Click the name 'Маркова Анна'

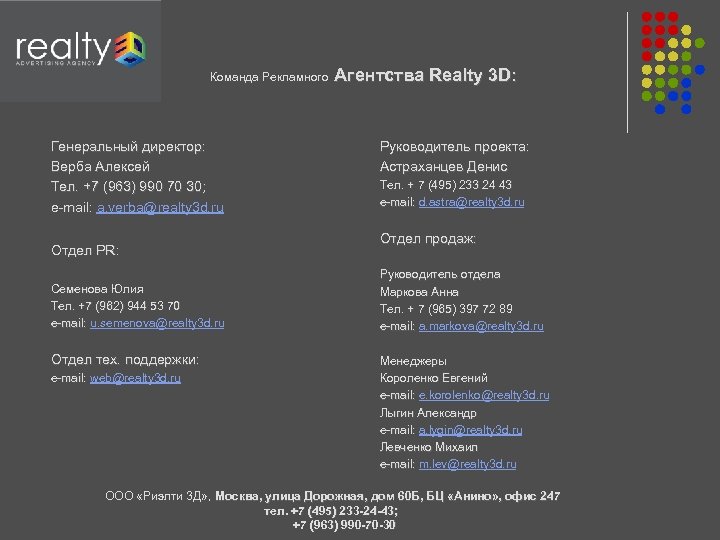pos(419,292)
